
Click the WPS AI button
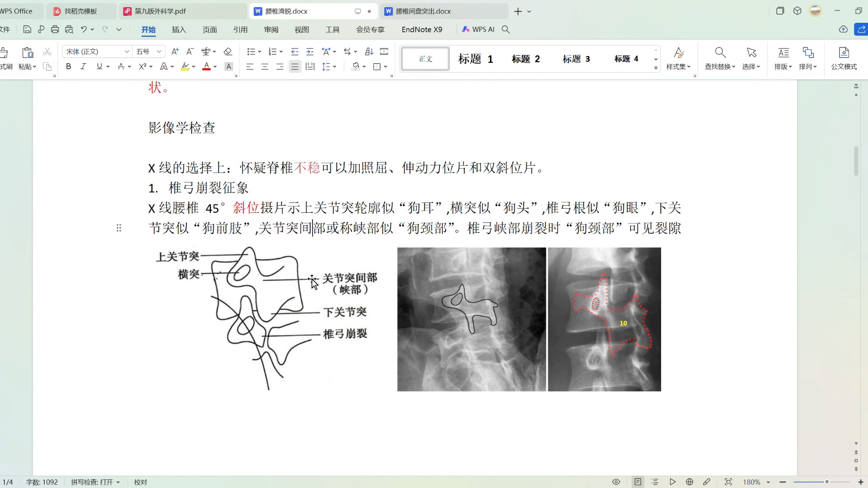point(479,29)
